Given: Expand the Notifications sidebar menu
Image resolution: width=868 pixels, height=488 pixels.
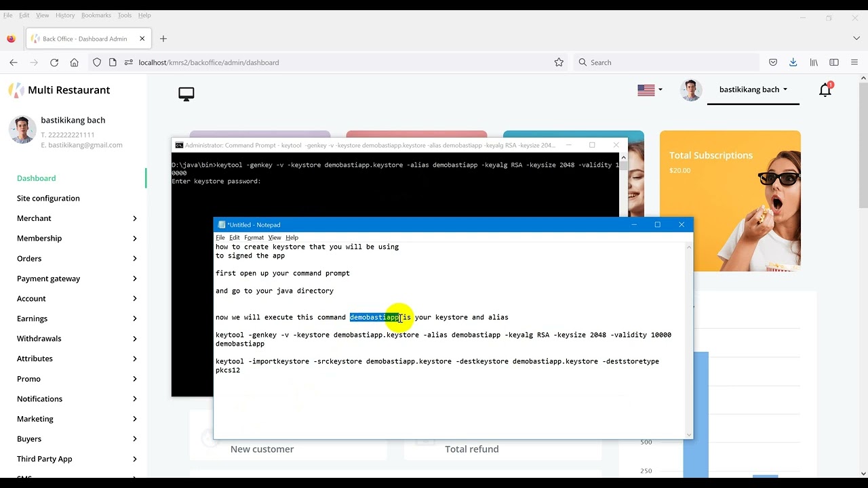Looking at the screenshot, I should 77,399.
